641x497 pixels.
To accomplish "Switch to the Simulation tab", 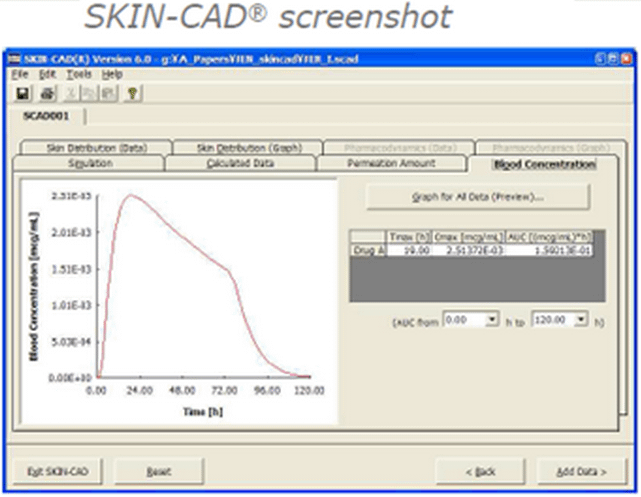I will point(90,163).
